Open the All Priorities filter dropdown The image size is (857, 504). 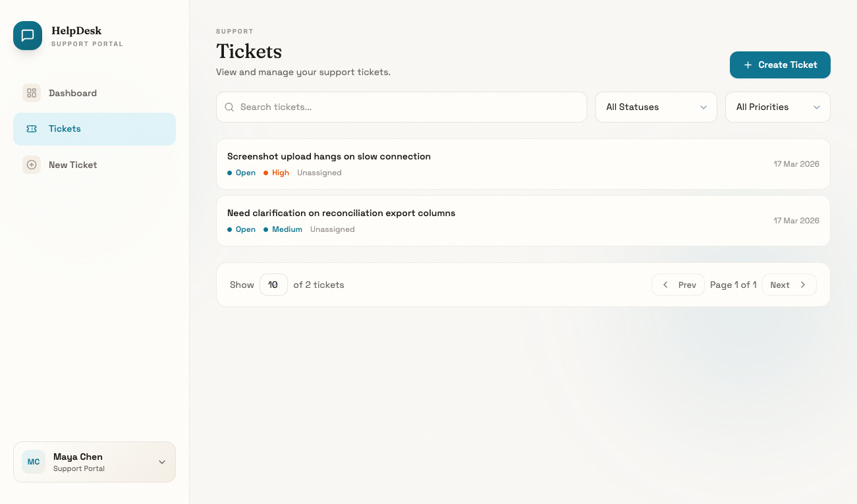(x=777, y=107)
